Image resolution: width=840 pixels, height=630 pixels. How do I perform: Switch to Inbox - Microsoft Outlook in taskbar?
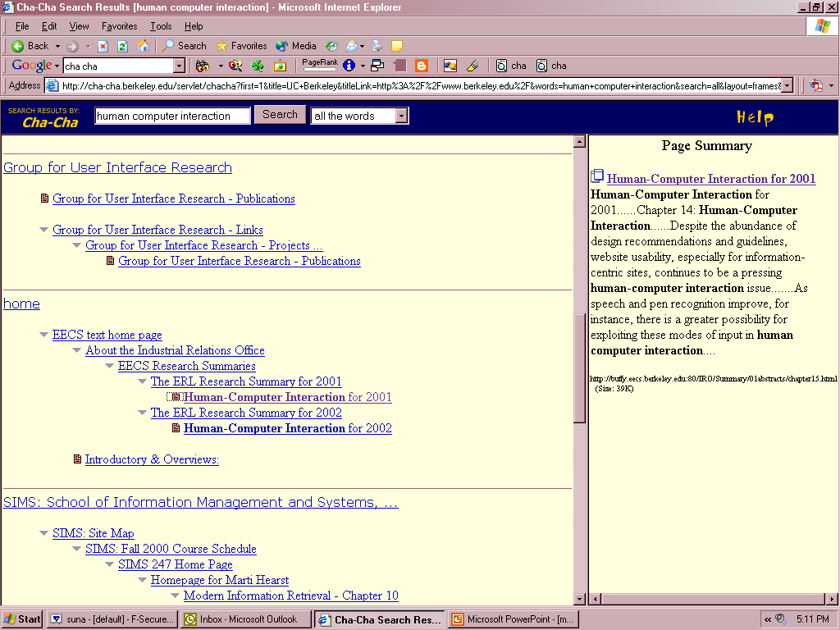(x=246, y=619)
